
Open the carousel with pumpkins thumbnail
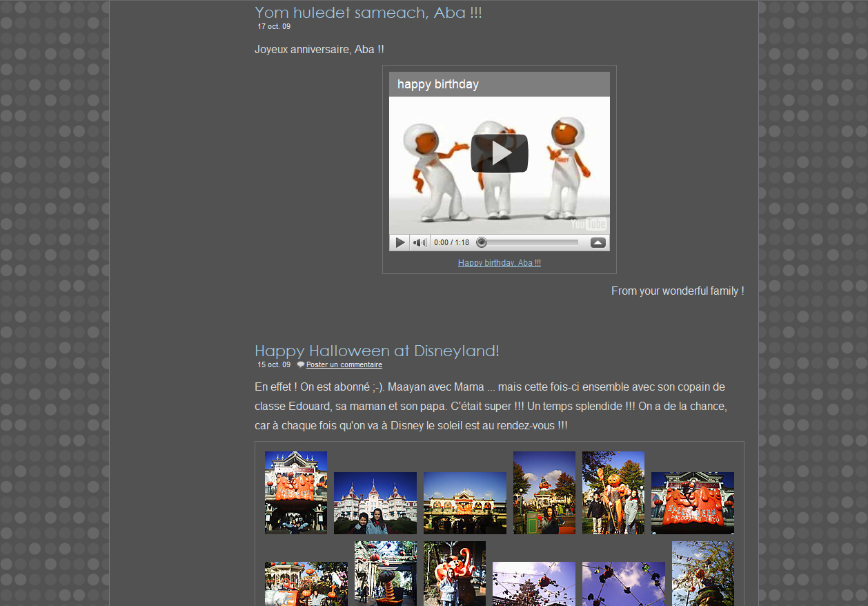coord(306,583)
